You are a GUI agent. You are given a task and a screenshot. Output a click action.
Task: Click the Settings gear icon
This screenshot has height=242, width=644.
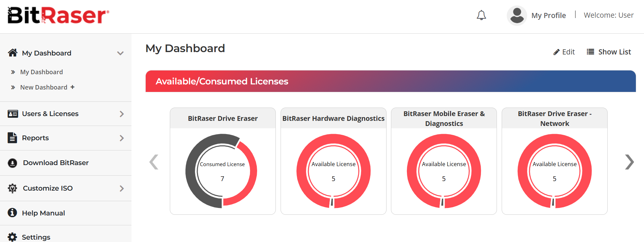(13, 237)
